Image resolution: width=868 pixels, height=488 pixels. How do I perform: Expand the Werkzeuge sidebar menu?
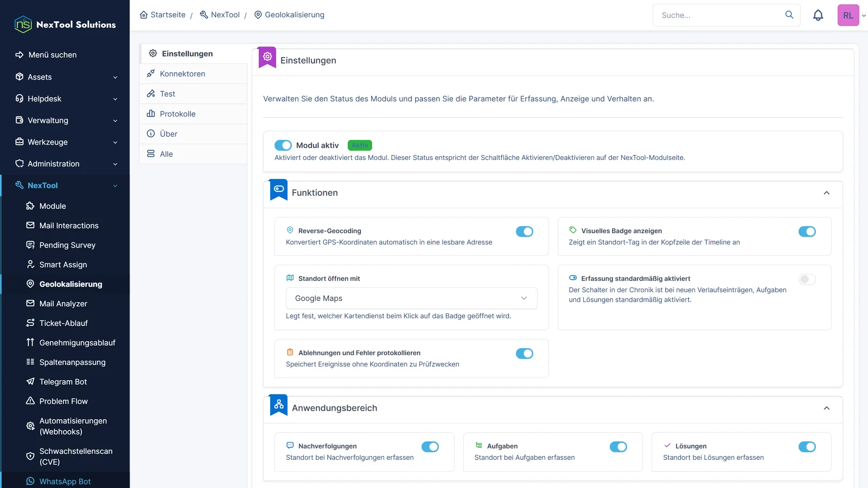[x=65, y=142]
